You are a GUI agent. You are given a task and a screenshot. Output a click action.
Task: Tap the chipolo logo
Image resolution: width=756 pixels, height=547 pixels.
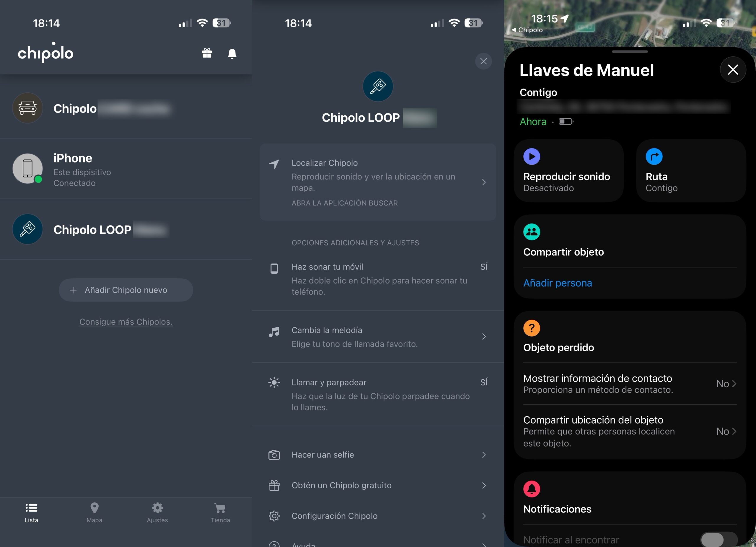(45, 52)
